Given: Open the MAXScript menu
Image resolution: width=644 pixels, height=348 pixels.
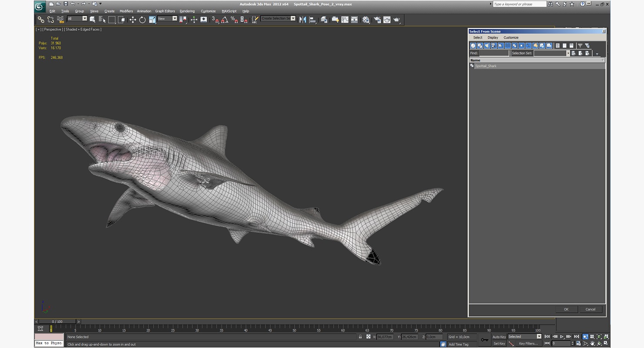Looking at the screenshot, I should pos(229,11).
